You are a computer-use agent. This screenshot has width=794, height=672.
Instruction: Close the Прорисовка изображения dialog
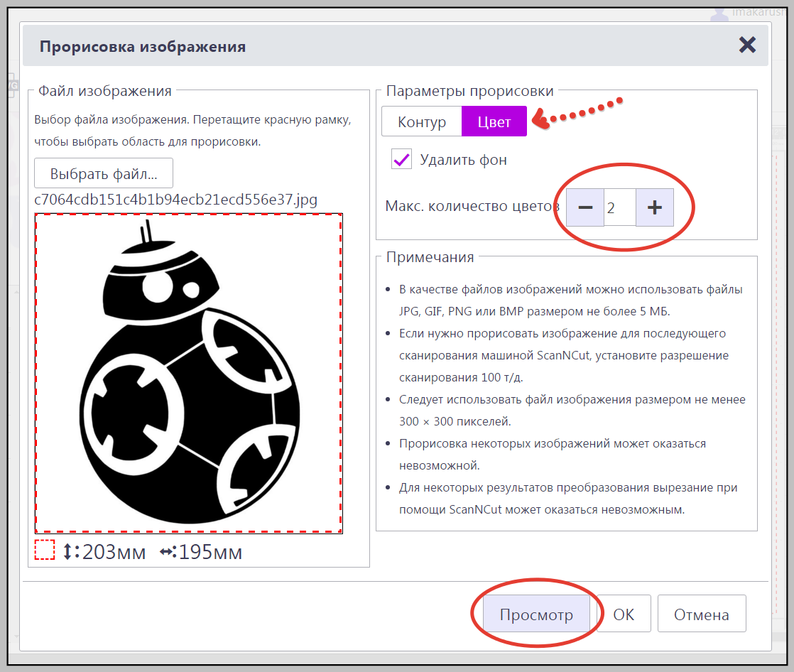(747, 45)
